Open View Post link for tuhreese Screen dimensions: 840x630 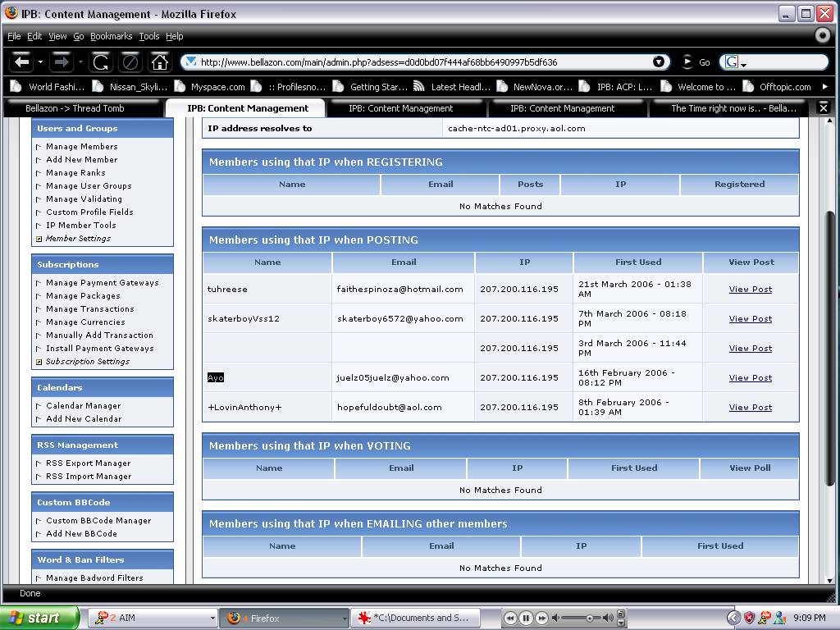click(750, 289)
